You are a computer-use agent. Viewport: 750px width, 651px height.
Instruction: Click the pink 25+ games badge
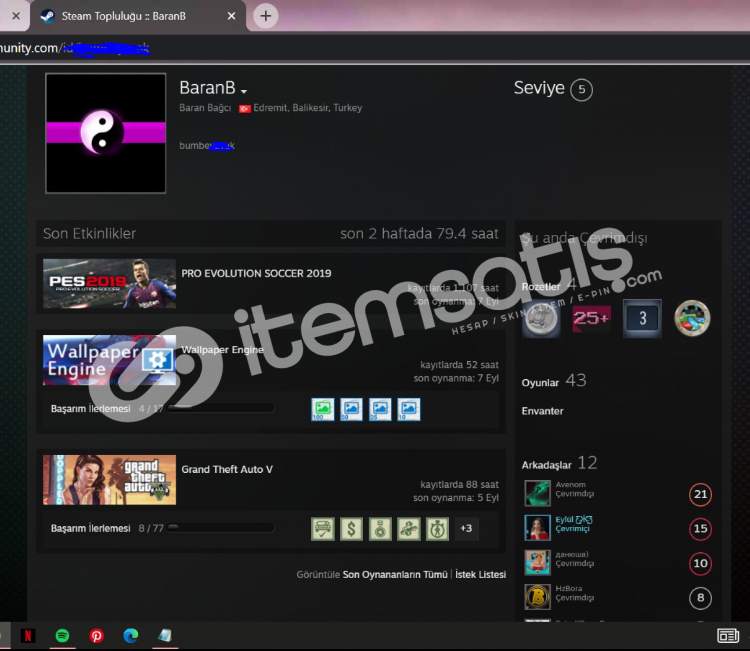coord(592,318)
